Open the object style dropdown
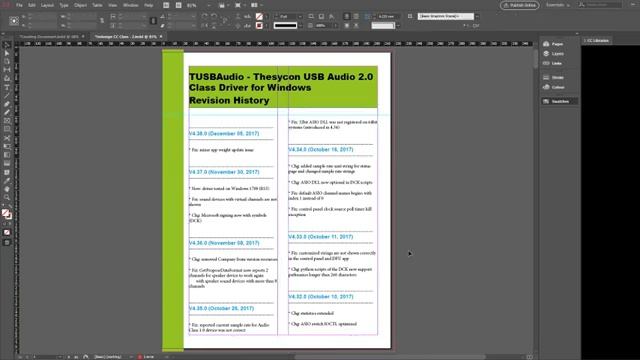The image size is (640, 360). click(477, 16)
